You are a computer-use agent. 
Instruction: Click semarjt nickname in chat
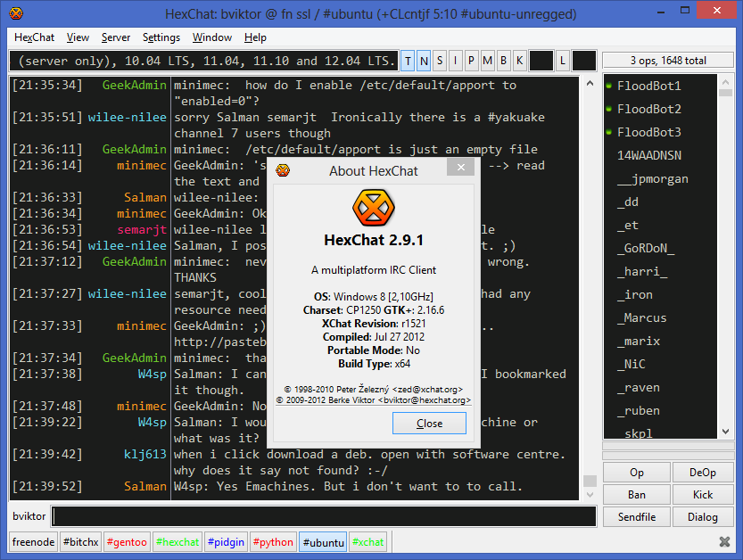point(142,230)
